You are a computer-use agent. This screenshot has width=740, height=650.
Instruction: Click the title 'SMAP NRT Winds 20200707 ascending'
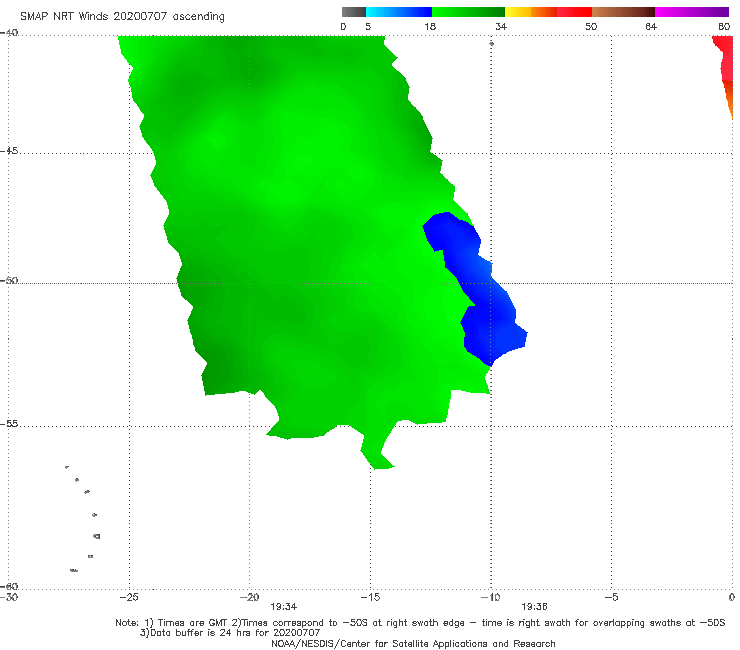pos(122,17)
